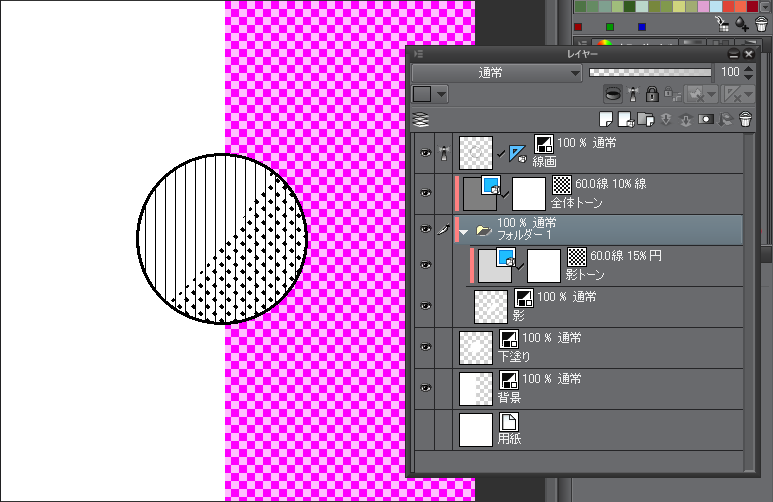Click the small blue square color
The image size is (773, 502).
click(641, 27)
